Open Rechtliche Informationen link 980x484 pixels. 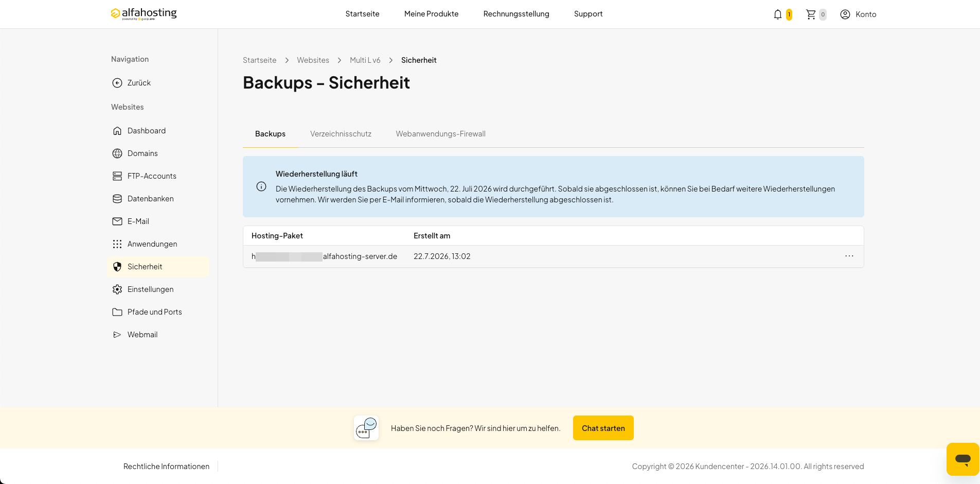166,466
